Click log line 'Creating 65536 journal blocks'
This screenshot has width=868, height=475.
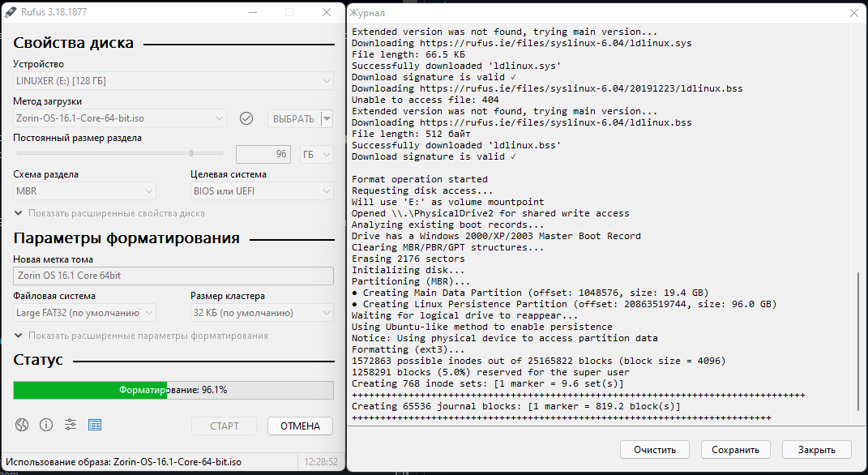coord(516,406)
